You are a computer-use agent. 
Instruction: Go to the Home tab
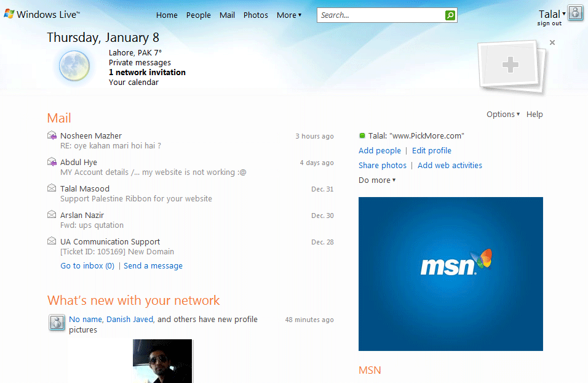coord(167,15)
